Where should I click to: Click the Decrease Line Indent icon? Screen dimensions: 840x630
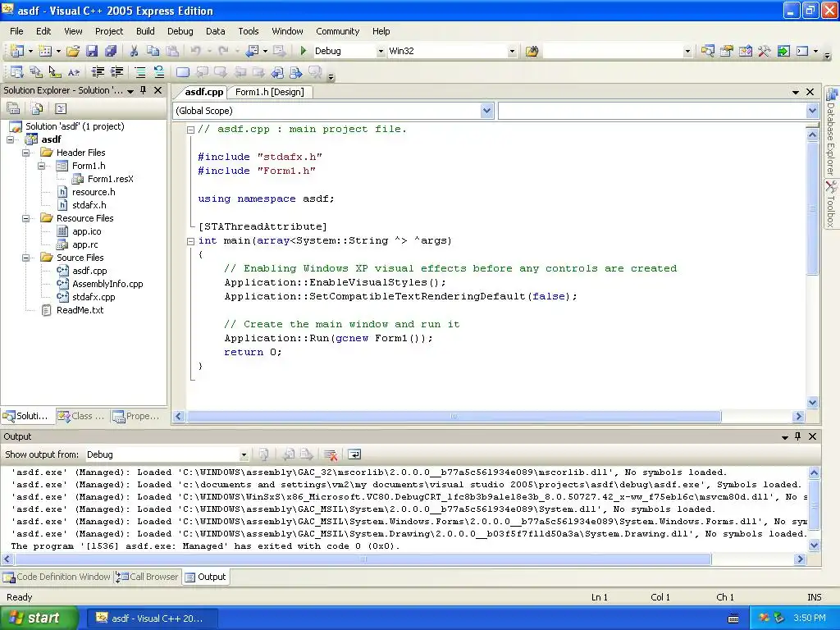click(98, 72)
